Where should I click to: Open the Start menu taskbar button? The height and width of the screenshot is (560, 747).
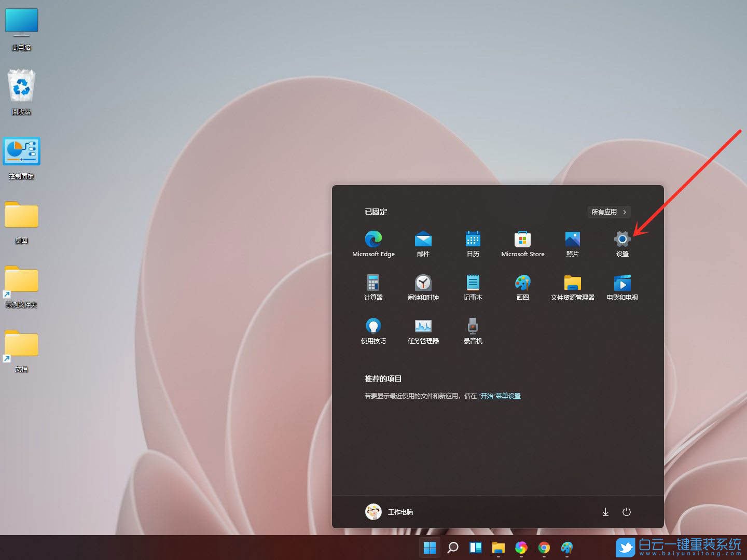pyautogui.click(x=430, y=547)
